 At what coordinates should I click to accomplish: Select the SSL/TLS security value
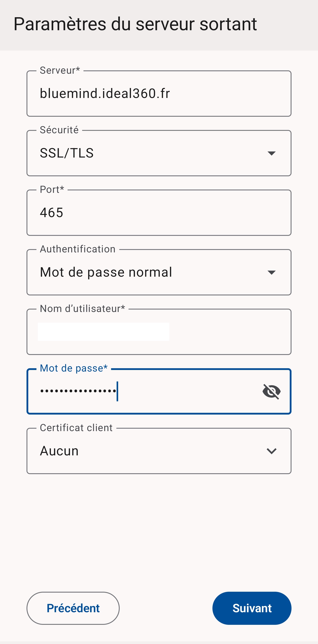[67, 153]
